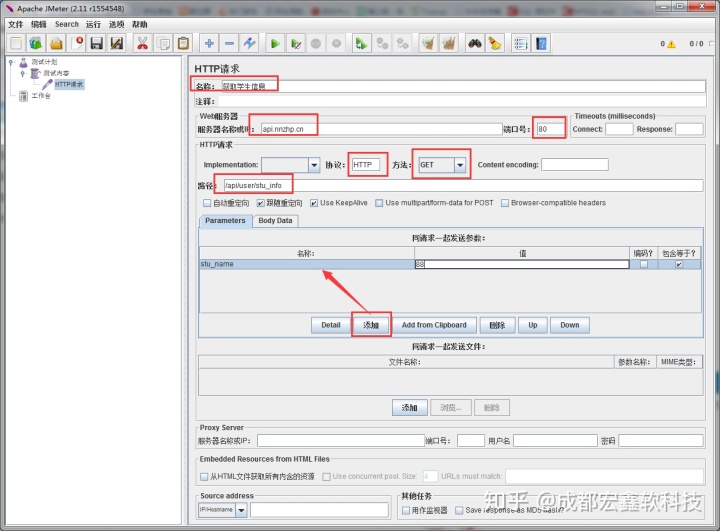This screenshot has height=531, width=720.
Task: Click the warning triangle log indicator
Action: pos(671,44)
